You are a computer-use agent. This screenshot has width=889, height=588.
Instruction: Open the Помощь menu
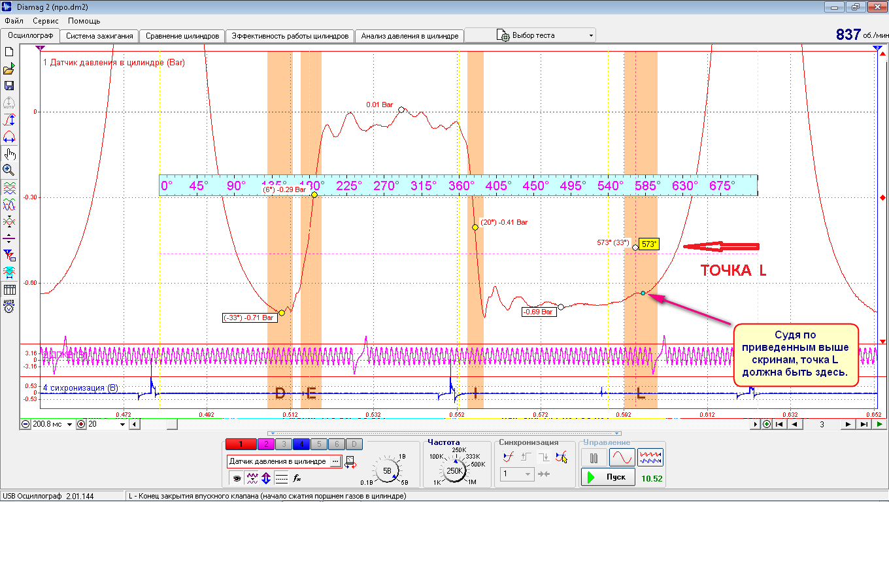pyautogui.click(x=84, y=21)
